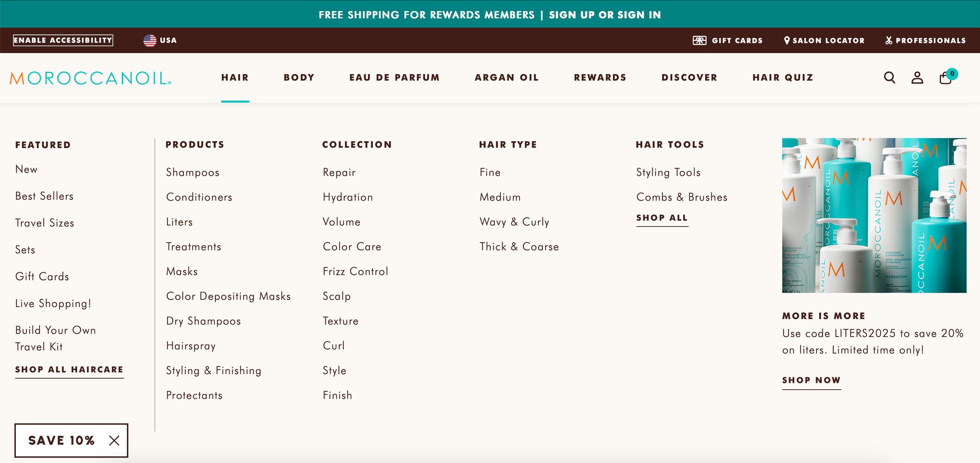Click the Gift Cards icon in top bar

point(699,40)
